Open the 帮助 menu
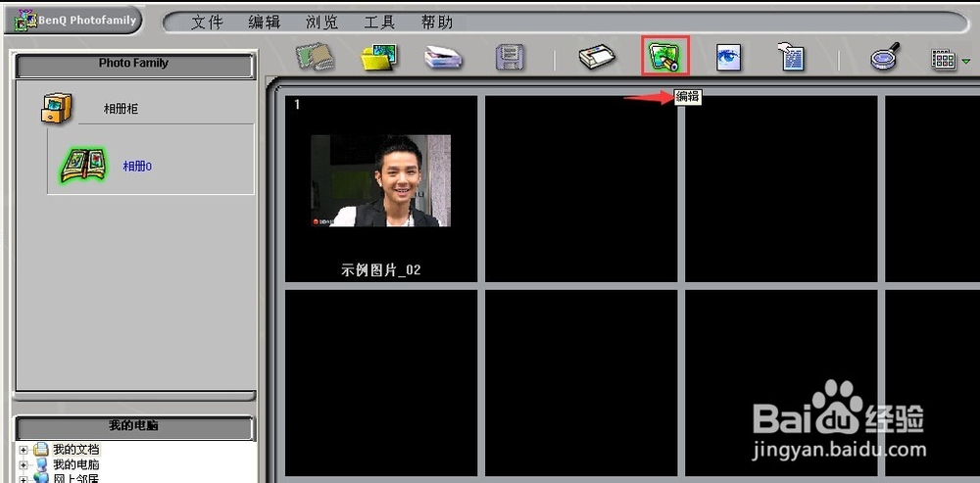This screenshot has height=483, width=980. pos(437,23)
